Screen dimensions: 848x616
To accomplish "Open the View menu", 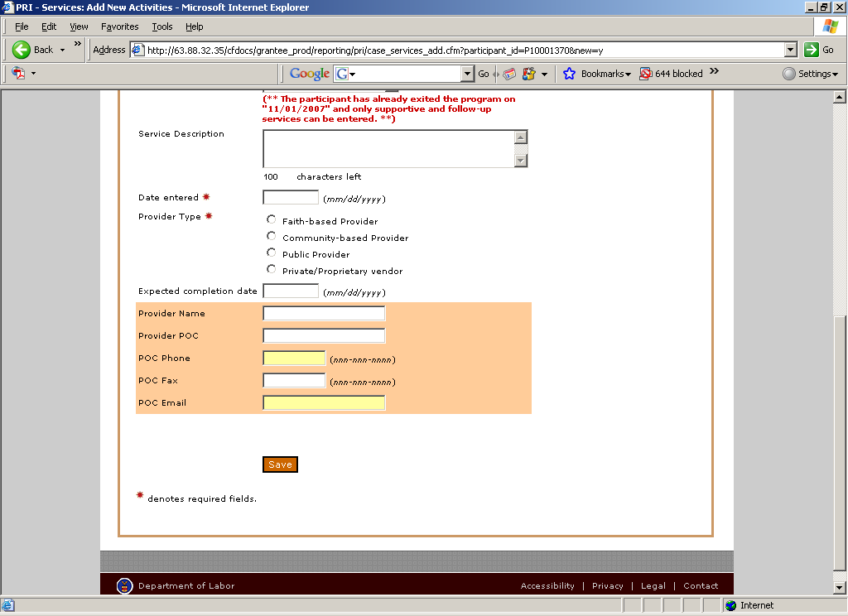I will coord(79,26).
